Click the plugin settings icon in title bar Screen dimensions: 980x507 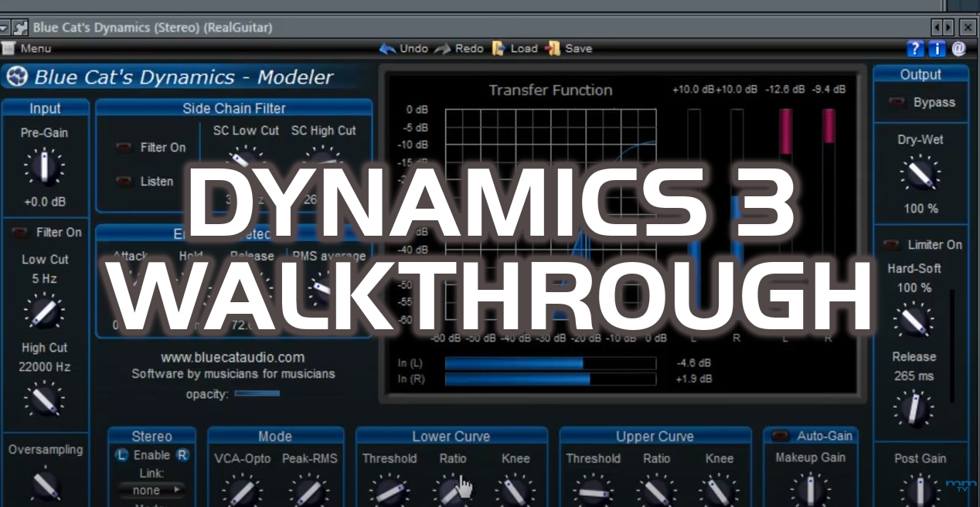[21, 27]
